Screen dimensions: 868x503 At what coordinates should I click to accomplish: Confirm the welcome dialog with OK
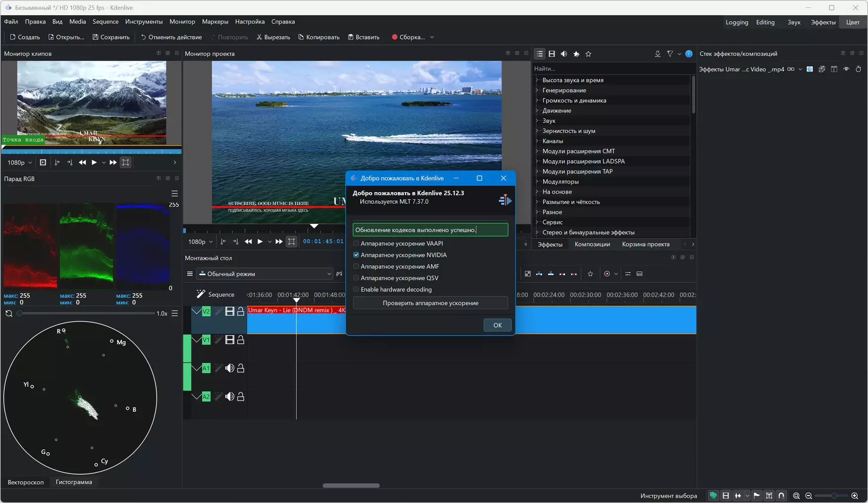tap(497, 325)
